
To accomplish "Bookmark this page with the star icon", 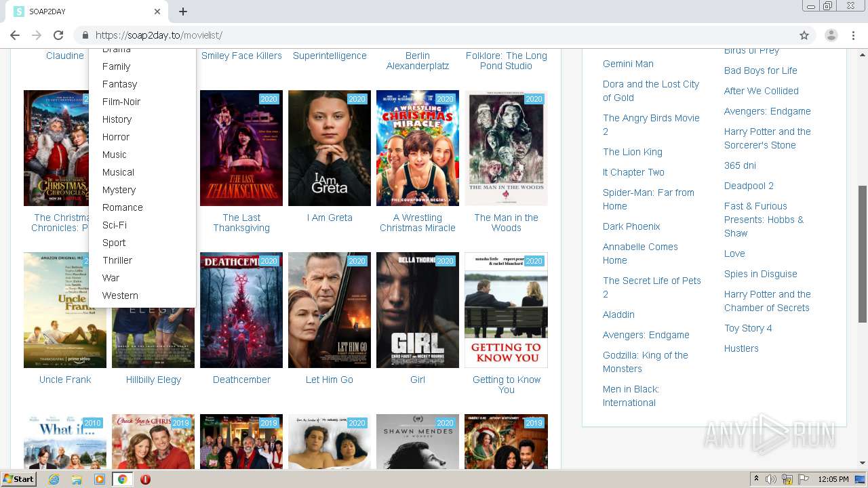I will 804,35.
